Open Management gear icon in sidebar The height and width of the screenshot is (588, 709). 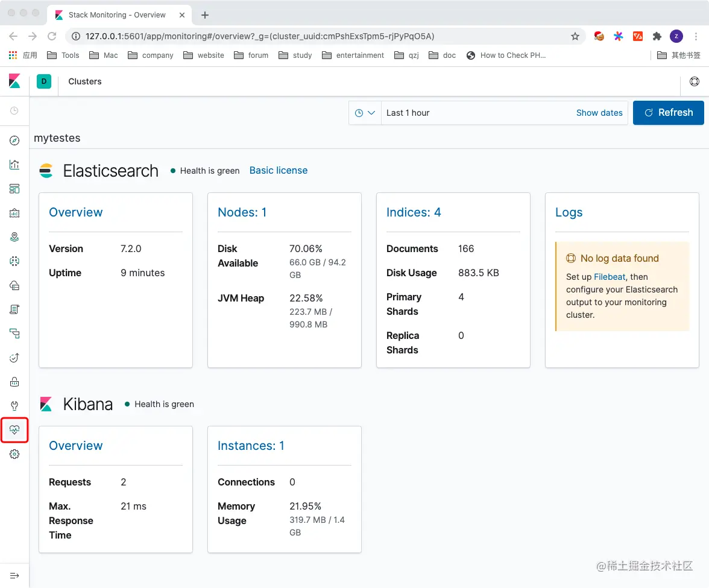tap(14, 454)
